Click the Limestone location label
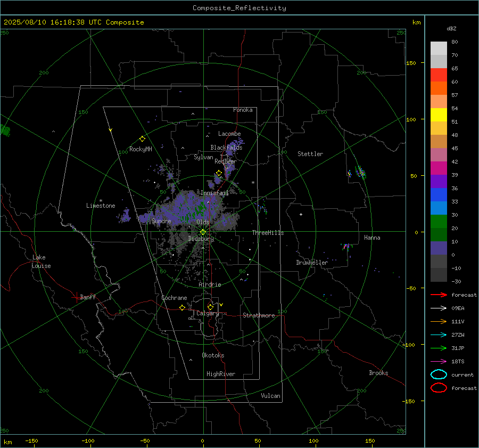The width and height of the screenshot is (479, 448). click(101, 206)
